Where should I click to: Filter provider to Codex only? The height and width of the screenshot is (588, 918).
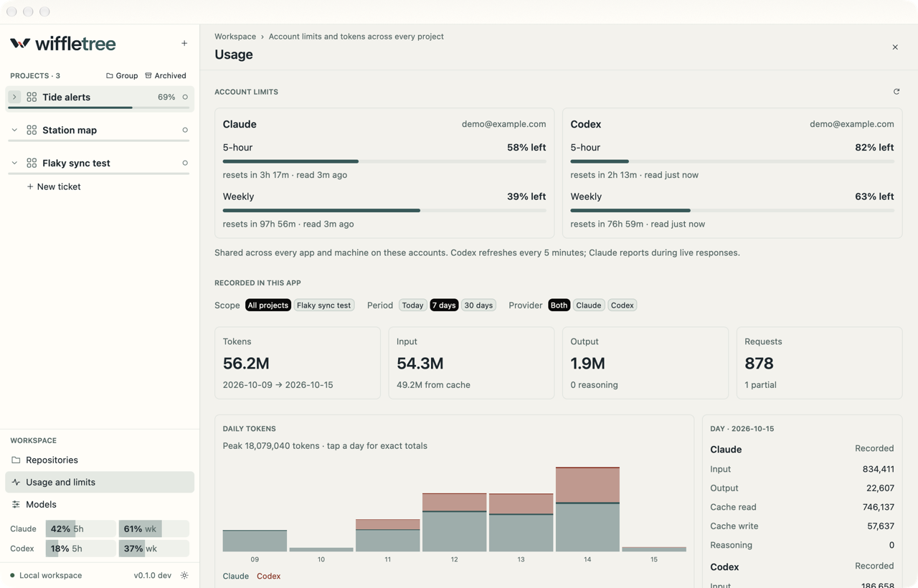(x=623, y=305)
